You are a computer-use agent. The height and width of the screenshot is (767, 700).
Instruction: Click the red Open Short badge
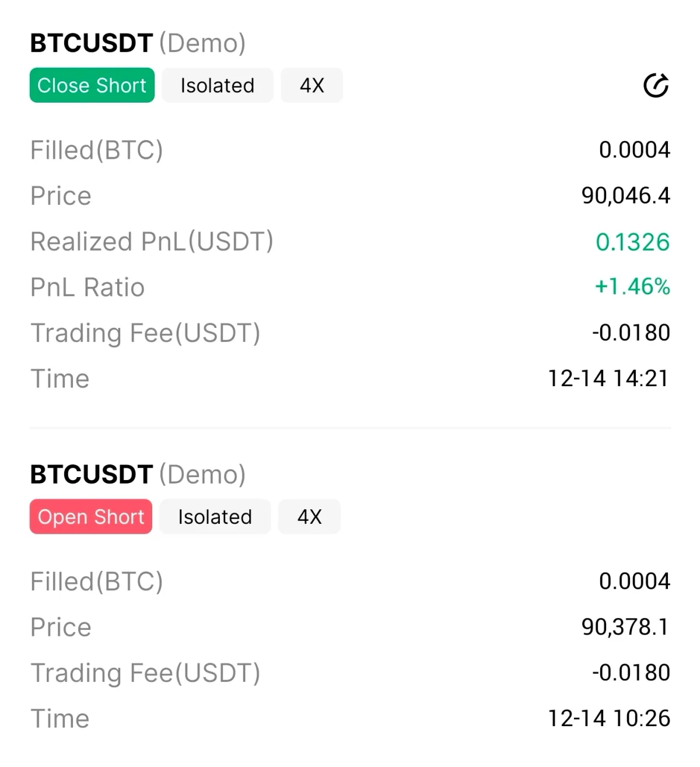(x=91, y=517)
